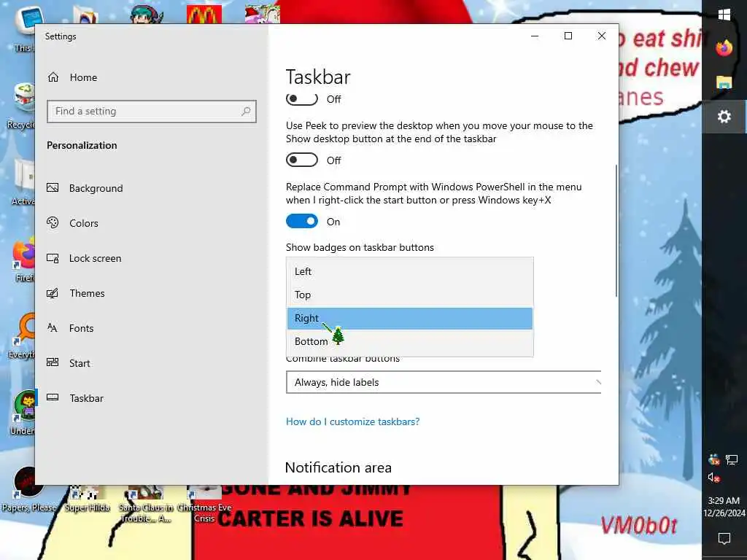The height and width of the screenshot is (560, 747).
Task: Select the Papers, Please desktop icon
Action: click(x=28, y=491)
